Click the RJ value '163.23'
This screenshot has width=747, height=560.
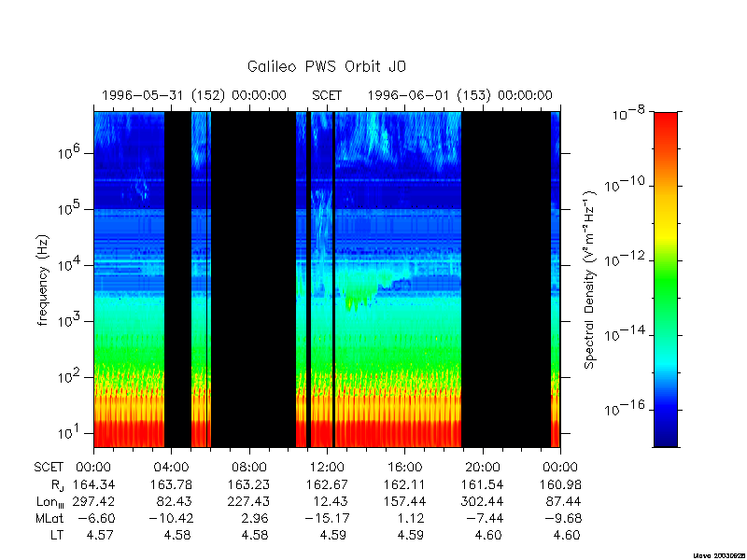tap(249, 484)
